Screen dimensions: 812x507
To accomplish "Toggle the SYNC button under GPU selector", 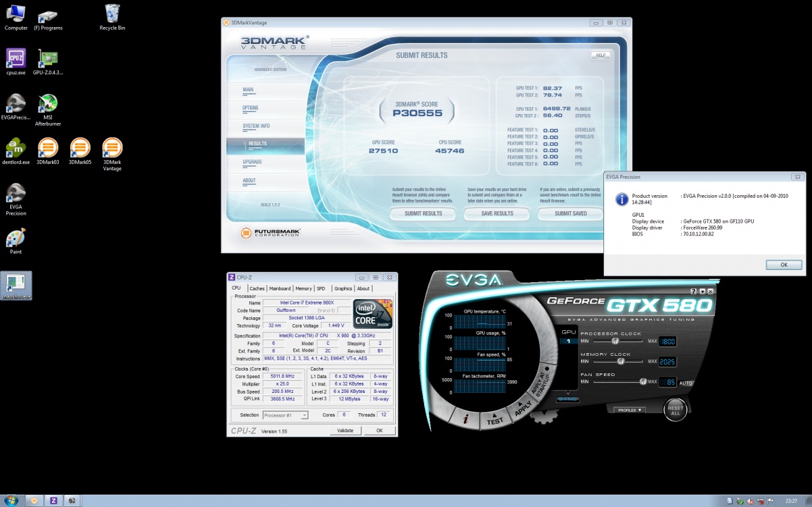I will [x=567, y=399].
